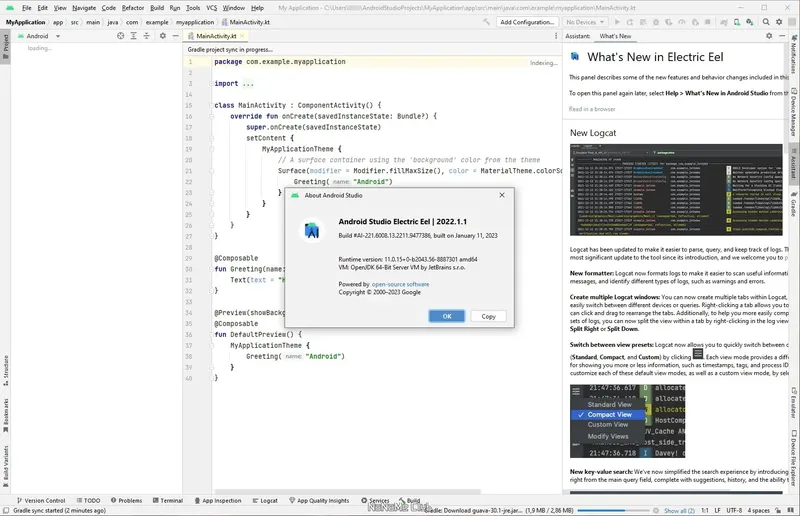Click the editor horizontal scrollbar
800x516 pixels.
click(x=347, y=492)
